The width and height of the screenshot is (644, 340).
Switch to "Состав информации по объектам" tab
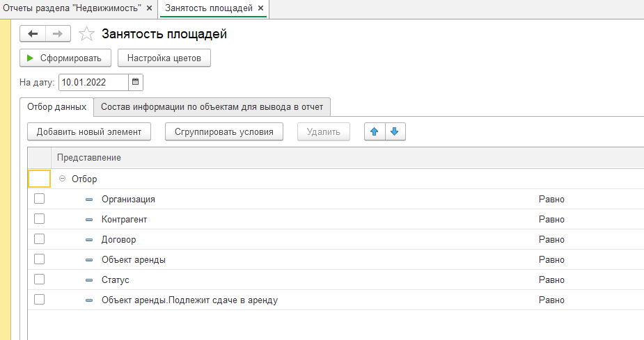212,107
